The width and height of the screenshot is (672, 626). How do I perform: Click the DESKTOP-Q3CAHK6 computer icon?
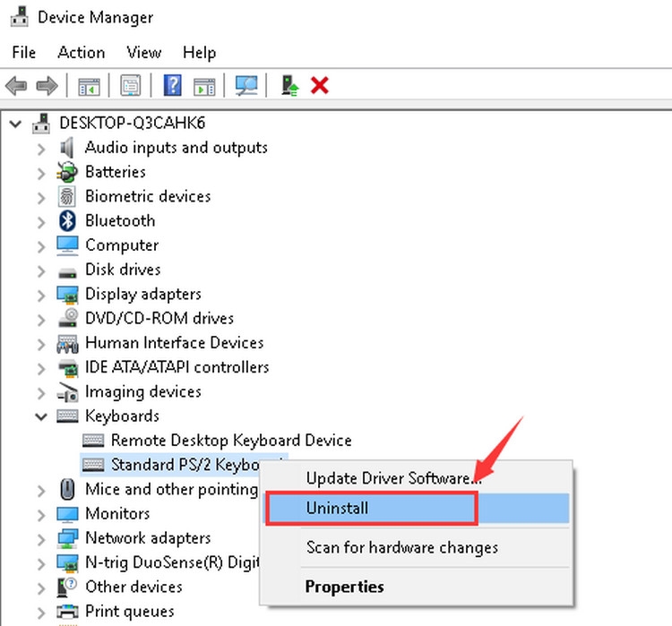tap(41, 123)
